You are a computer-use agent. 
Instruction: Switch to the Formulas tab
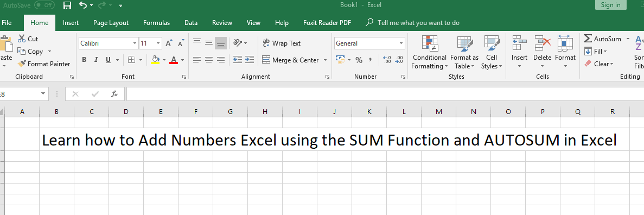point(156,23)
